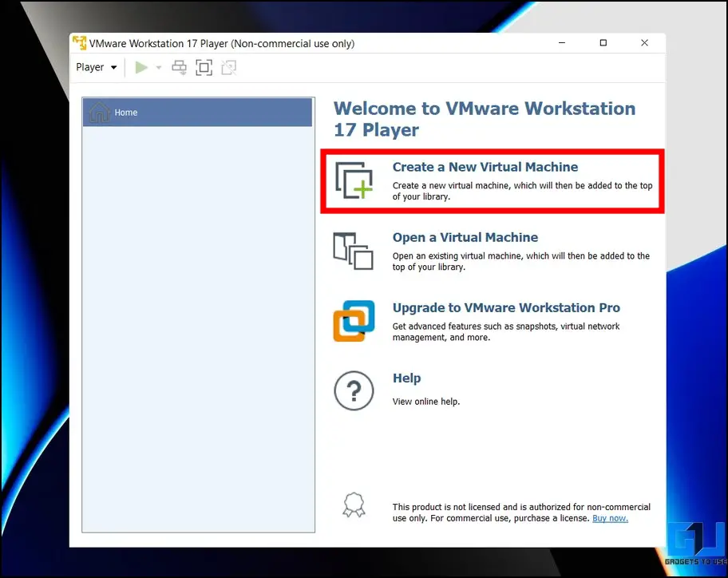Click the Unity mode toolbar icon
The height and width of the screenshot is (578, 728).
point(228,67)
